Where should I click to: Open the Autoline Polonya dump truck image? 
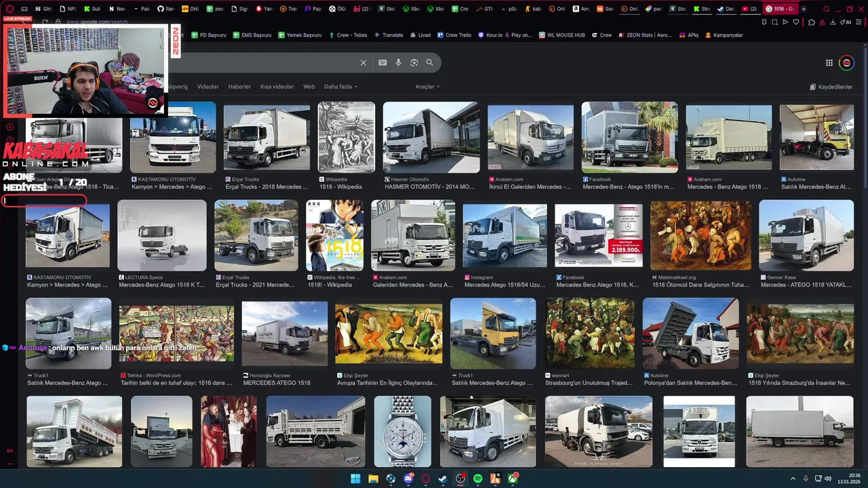click(690, 333)
